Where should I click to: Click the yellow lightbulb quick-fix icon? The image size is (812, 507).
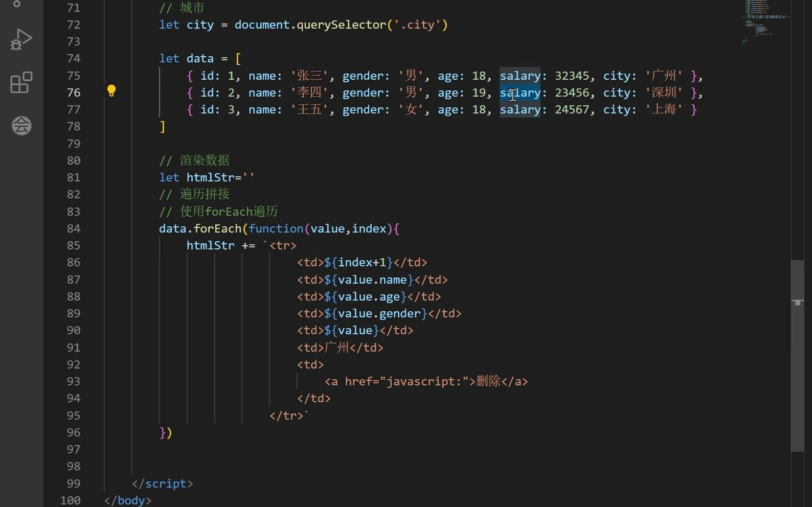pyautogui.click(x=111, y=91)
